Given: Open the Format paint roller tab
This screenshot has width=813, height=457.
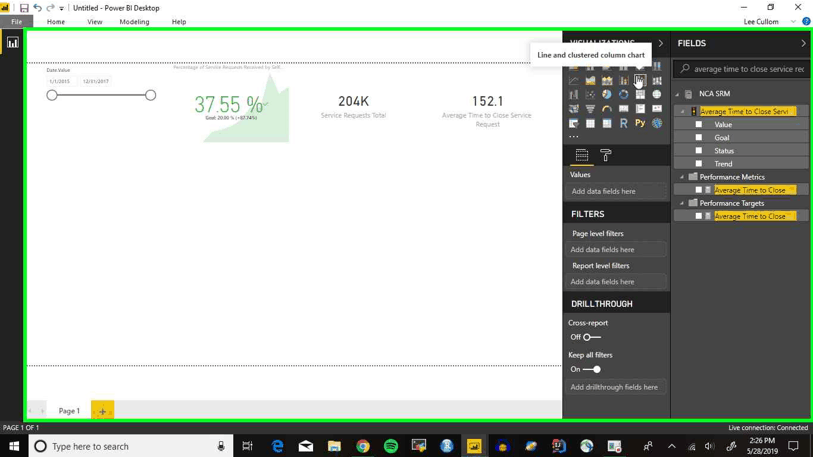Looking at the screenshot, I should pyautogui.click(x=606, y=155).
